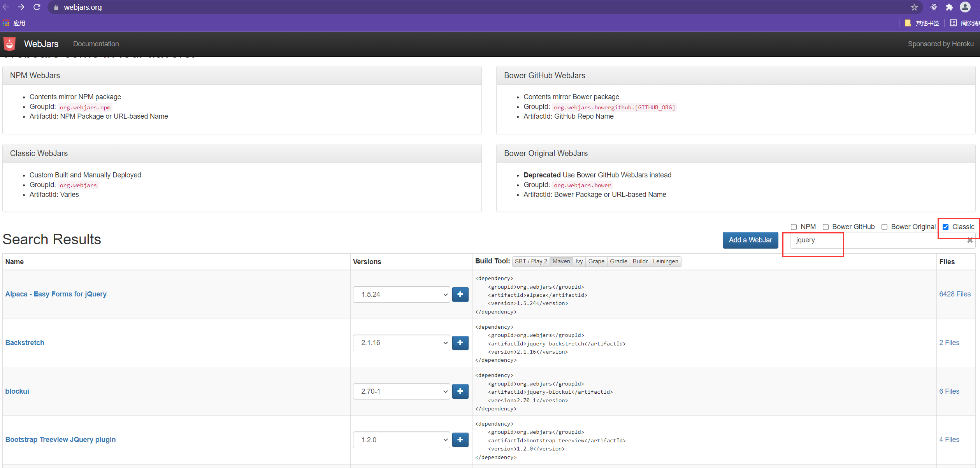Open the other bookmarks folder
980x468 pixels.
(922, 23)
